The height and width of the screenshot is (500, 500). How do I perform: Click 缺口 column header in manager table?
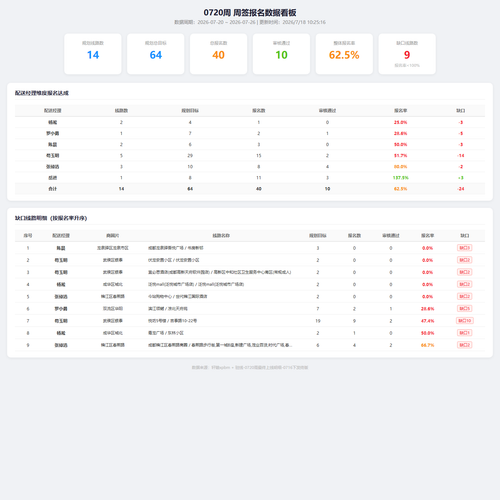tap(461, 111)
